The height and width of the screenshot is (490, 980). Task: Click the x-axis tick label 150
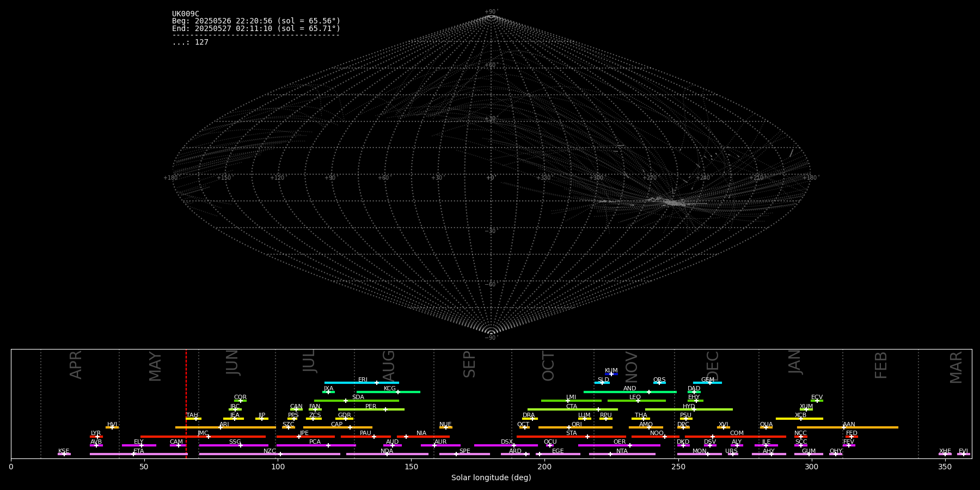[x=411, y=467]
